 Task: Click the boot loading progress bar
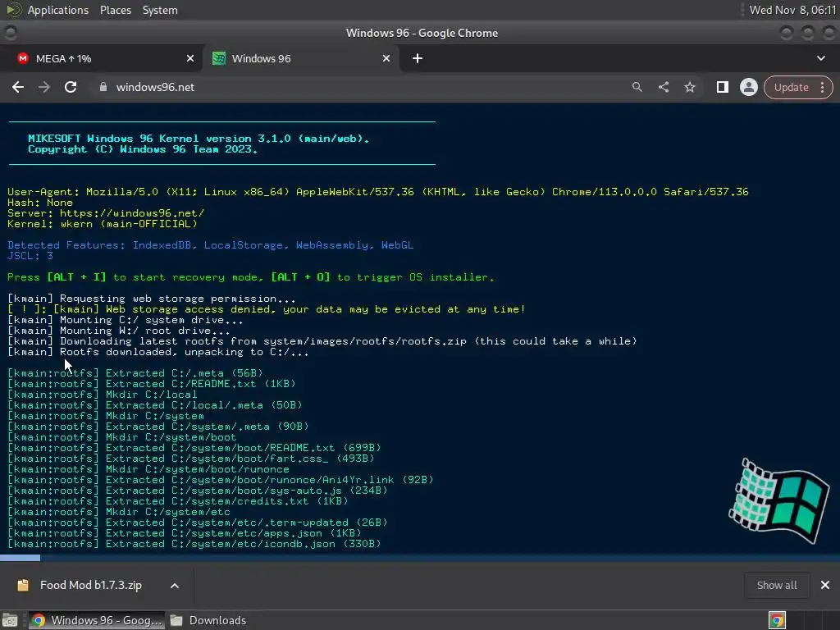tap(420, 558)
